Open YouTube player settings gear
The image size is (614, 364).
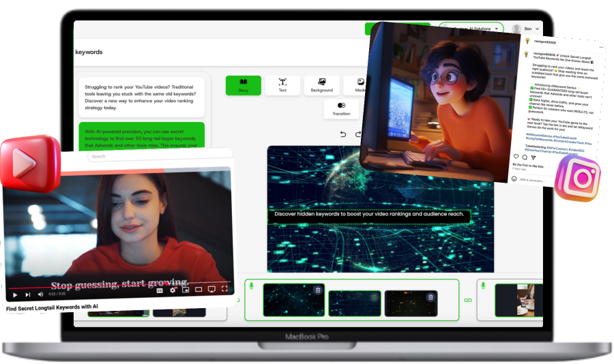point(173,290)
